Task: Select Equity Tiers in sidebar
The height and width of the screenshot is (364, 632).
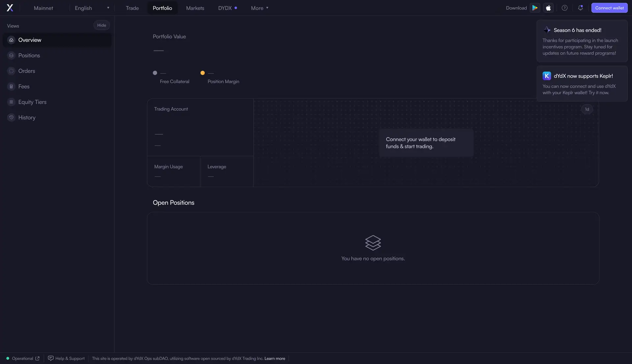Action: [x=32, y=102]
